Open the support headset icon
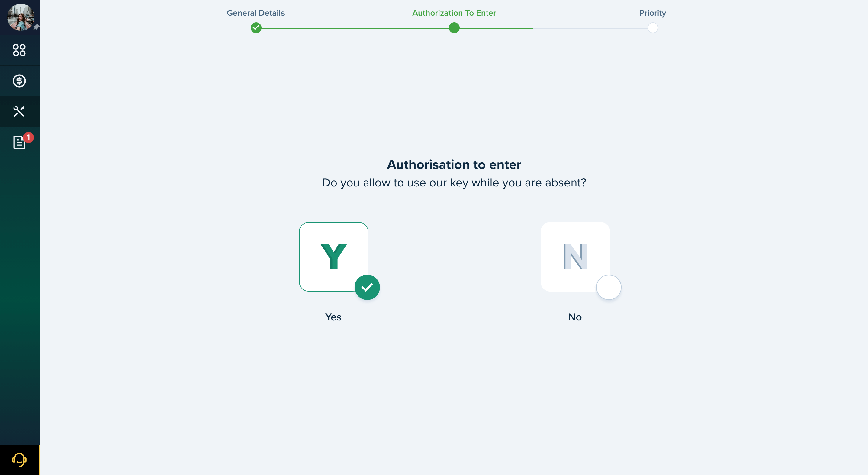 (x=19, y=460)
